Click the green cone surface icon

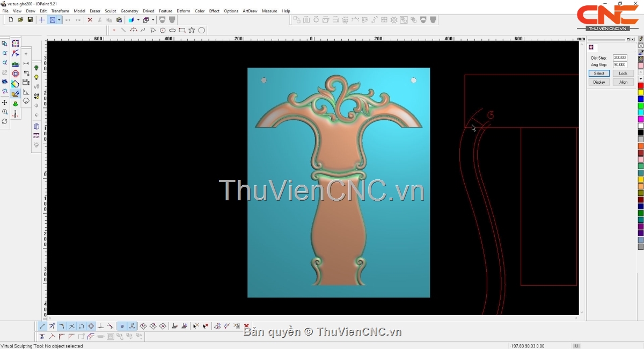[x=16, y=104]
